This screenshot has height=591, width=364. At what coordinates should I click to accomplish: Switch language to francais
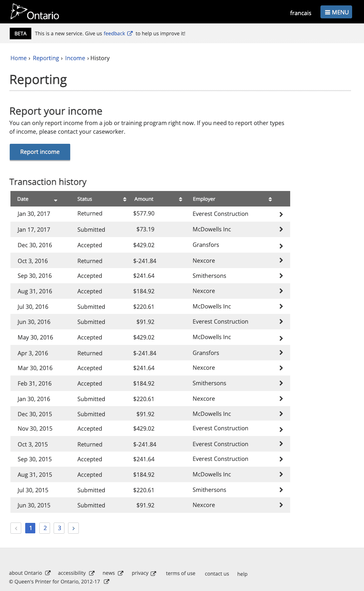point(301,13)
